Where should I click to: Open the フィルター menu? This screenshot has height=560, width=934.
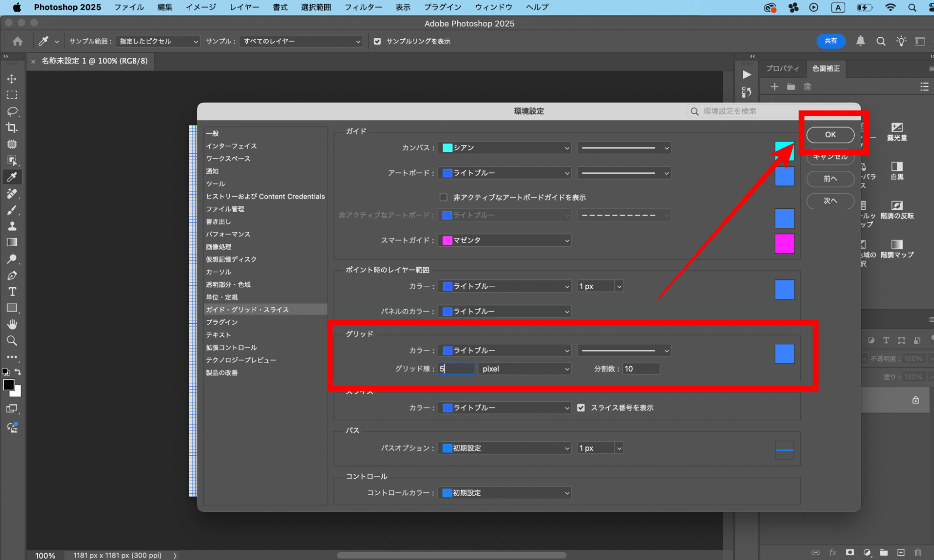pyautogui.click(x=363, y=7)
